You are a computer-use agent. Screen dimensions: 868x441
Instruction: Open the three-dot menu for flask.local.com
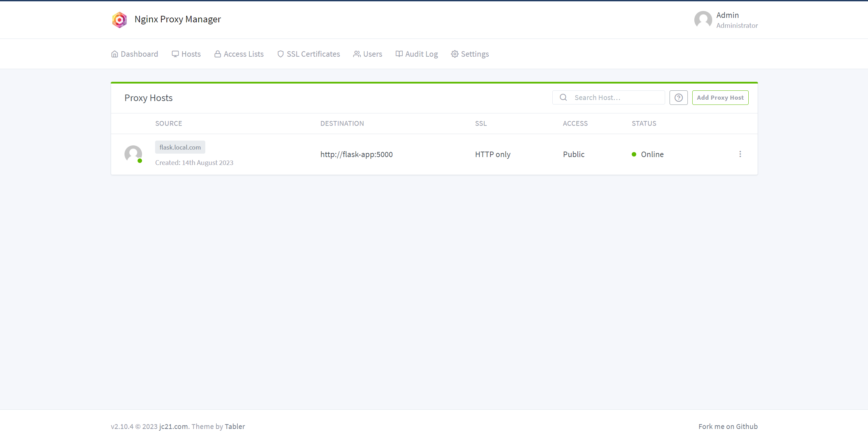(740, 154)
